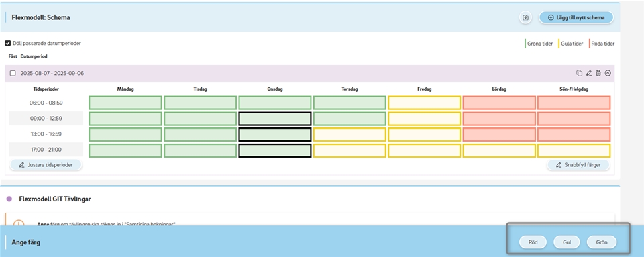The image size is (644, 257).
Task: Click the pencil edit icon for 2025-08-07 period
Action: point(588,74)
